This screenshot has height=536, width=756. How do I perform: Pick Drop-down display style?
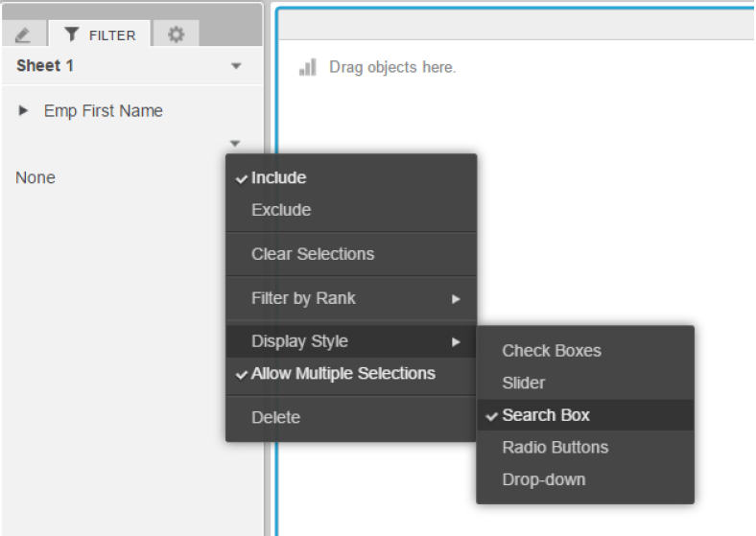543,479
